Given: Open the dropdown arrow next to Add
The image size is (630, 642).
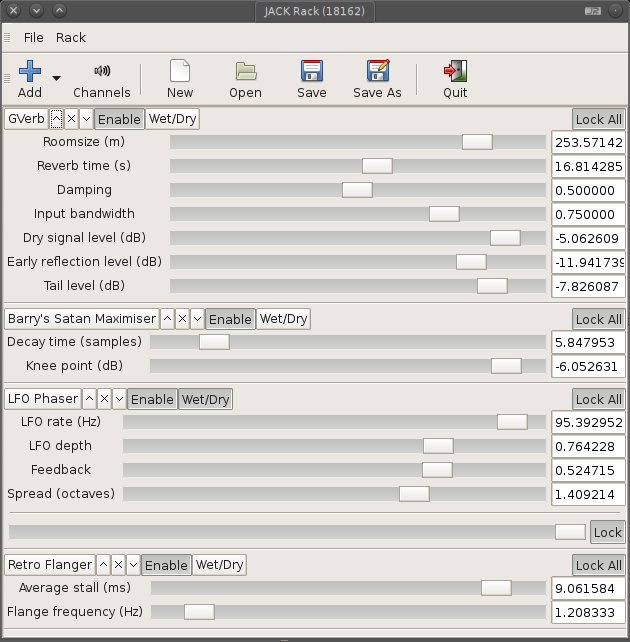Looking at the screenshot, I should click(56, 77).
